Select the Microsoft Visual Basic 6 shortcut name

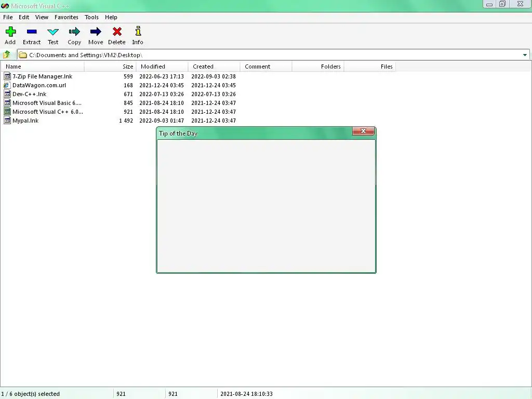click(x=47, y=103)
